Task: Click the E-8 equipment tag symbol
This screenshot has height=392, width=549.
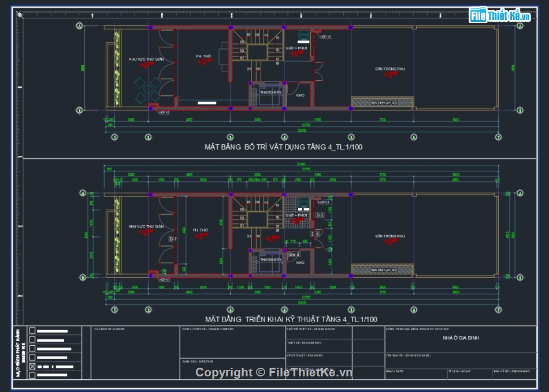Action: tap(315, 233)
